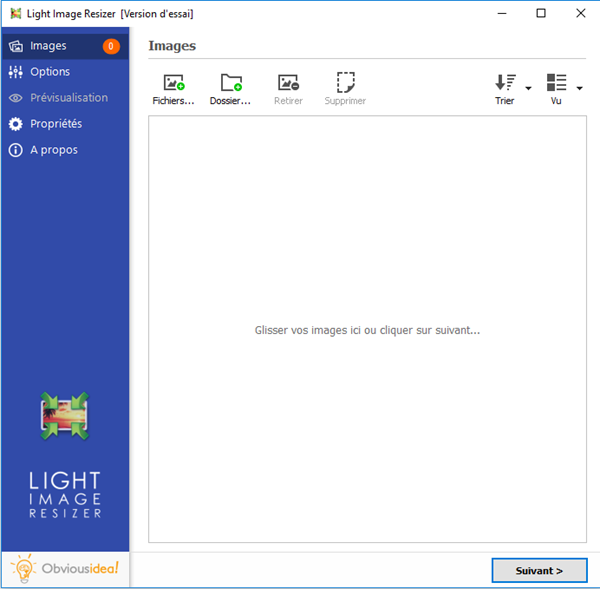Click the Vu view mode icon
The image size is (600, 589).
[x=556, y=82]
